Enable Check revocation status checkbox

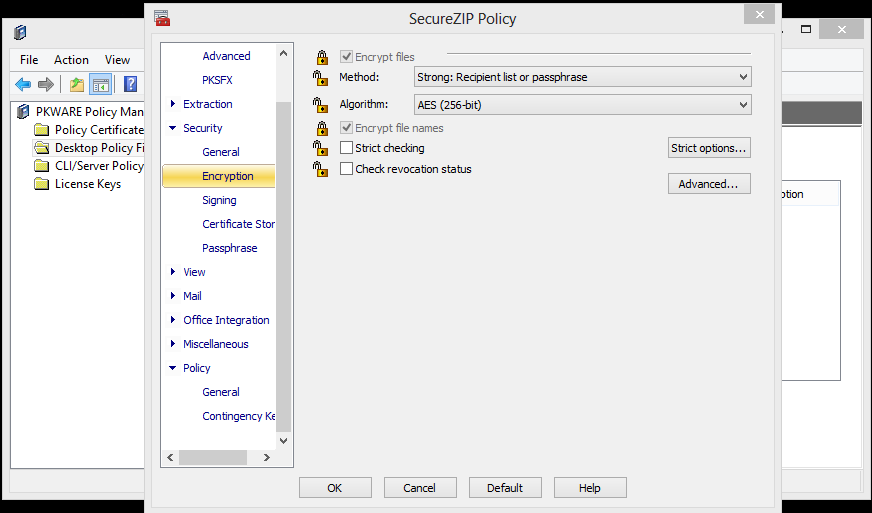pyautogui.click(x=347, y=169)
